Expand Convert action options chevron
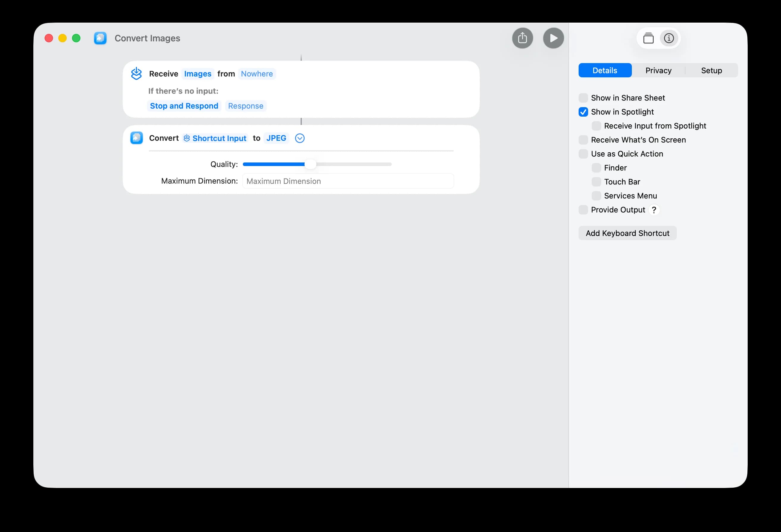 click(x=300, y=138)
